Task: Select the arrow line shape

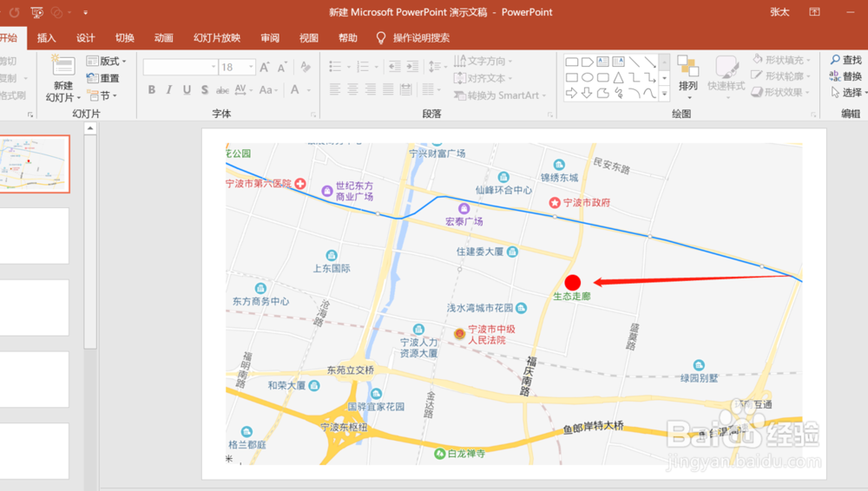Action: [650, 62]
